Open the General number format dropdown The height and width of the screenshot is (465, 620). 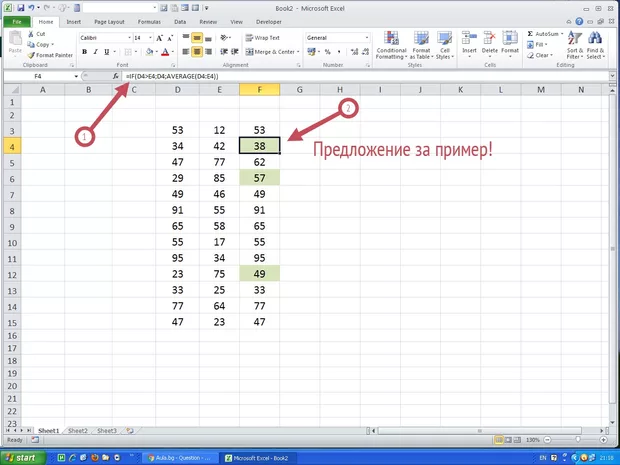point(367,38)
